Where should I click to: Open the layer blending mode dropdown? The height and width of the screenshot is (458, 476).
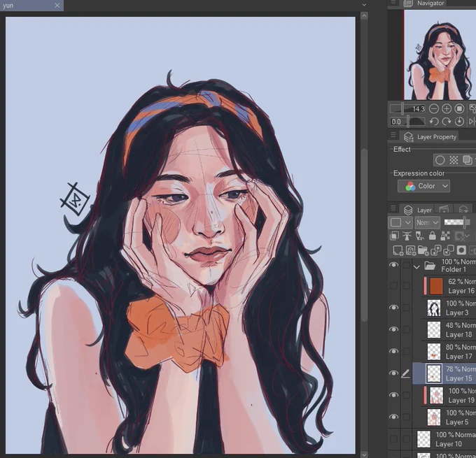[x=427, y=222]
